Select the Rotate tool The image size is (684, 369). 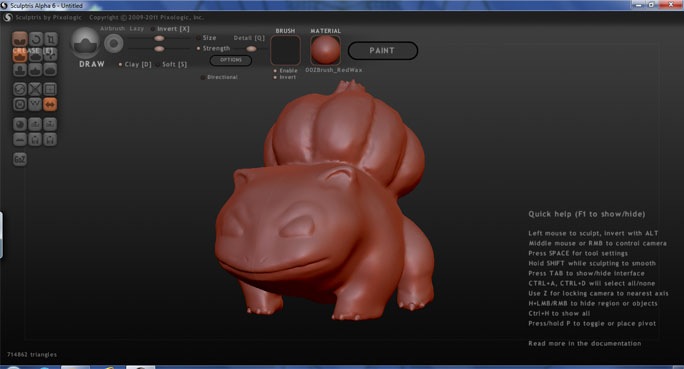tap(35, 39)
